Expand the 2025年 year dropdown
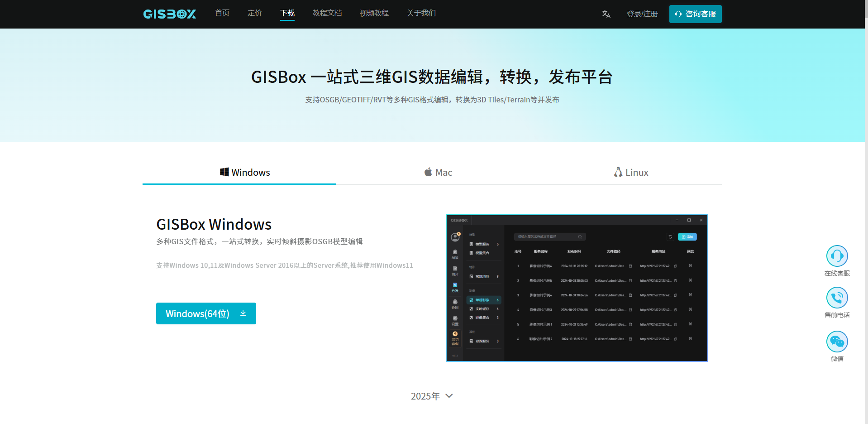The width and height of the screenshot is (868, 424). click(x=432, y=396)
